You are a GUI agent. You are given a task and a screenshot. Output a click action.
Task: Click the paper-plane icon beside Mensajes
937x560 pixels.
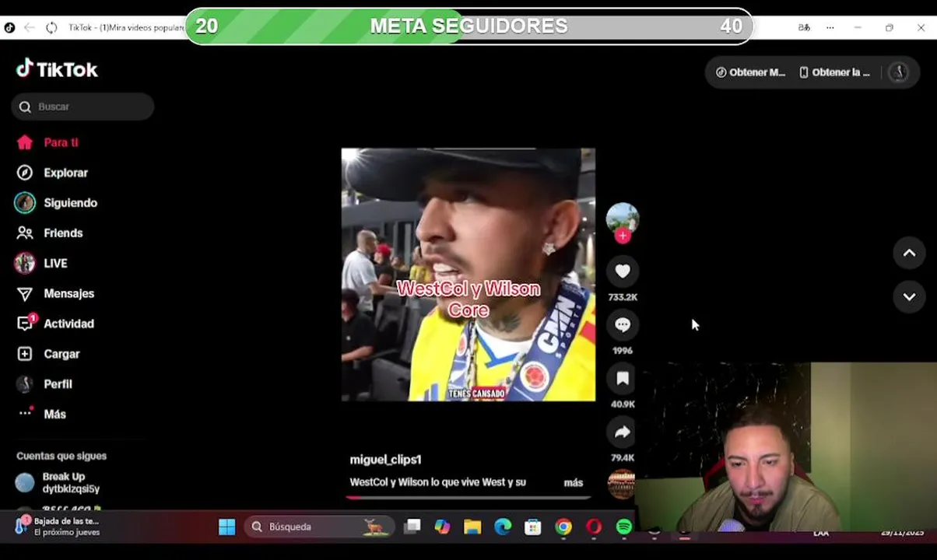click(25, 293)
